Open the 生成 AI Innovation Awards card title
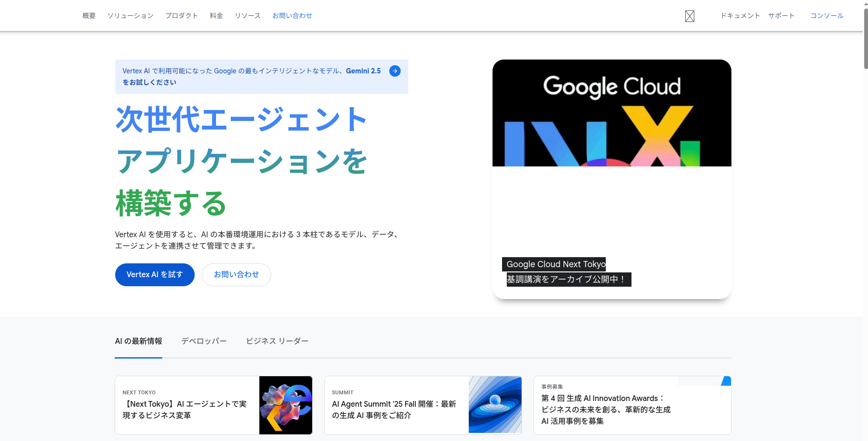 606,410
